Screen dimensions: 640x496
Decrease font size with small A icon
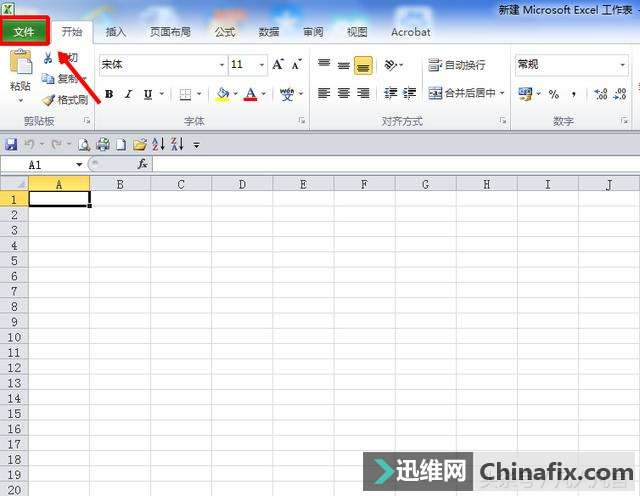tap(297, 65)
